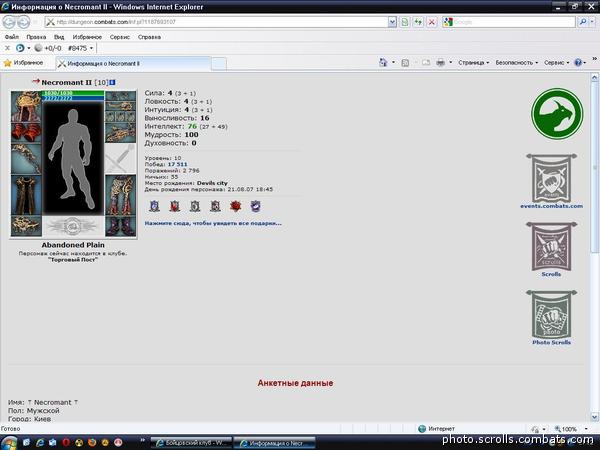Viewport: 600px width, 450px height.
Task: Open the Firefox icon in the taskbar
Action: pyautogui.click(x=92, y=443)
